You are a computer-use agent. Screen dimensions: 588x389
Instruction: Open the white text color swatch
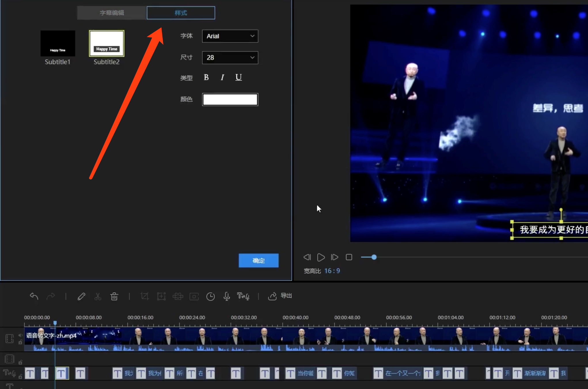230,100
